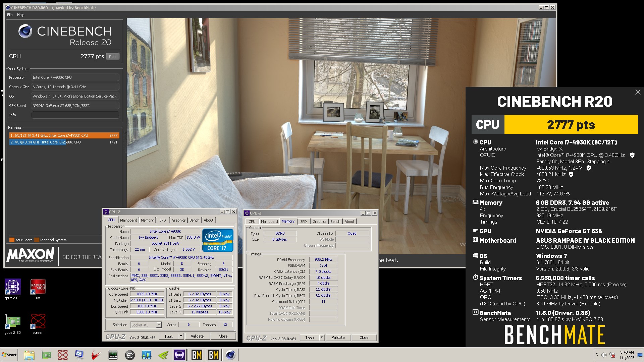Click the verified shield next to CPUID
The width and height of the screenshot is (644, 362).
pos(632,155)
